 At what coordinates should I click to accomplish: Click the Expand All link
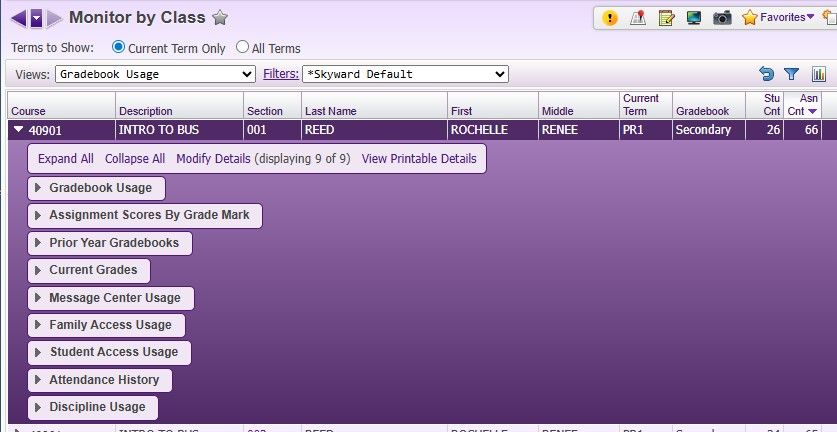[x=66, y=159]
